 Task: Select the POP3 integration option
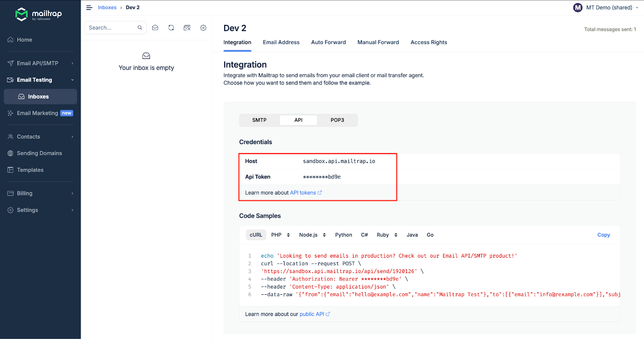pos(337,120)
